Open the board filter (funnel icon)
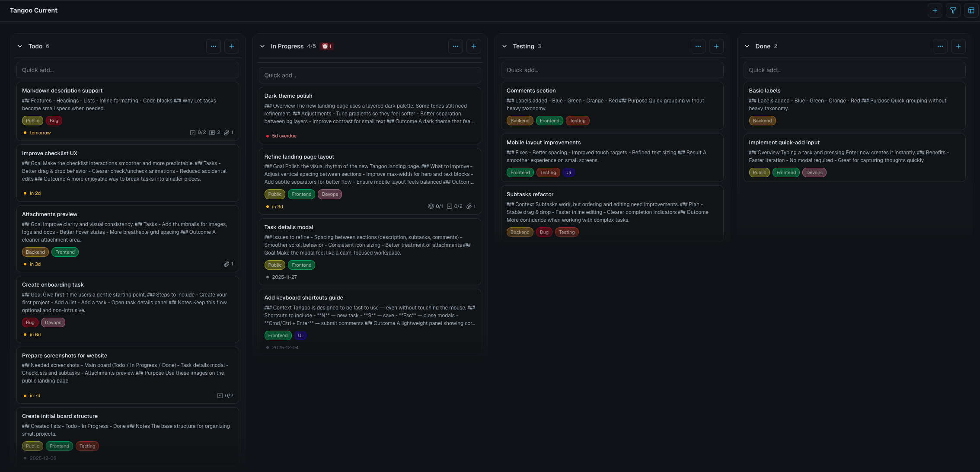 [x=953, y=10]
